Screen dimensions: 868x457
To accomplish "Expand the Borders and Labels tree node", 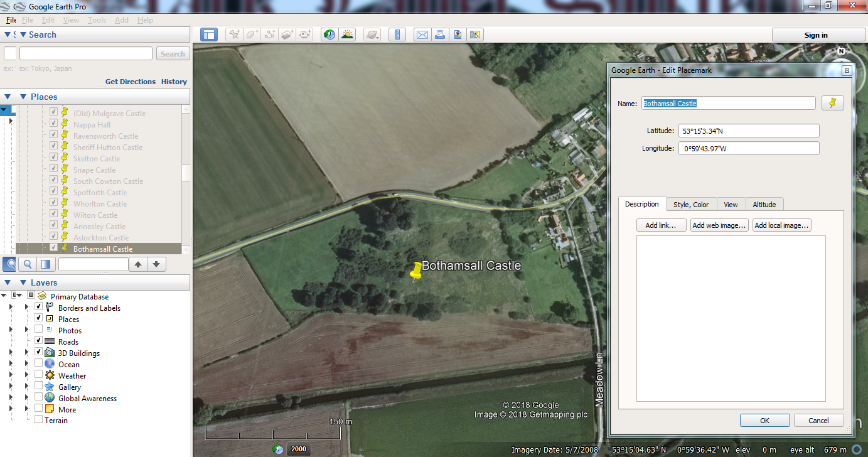I will [x=26, y=308].
